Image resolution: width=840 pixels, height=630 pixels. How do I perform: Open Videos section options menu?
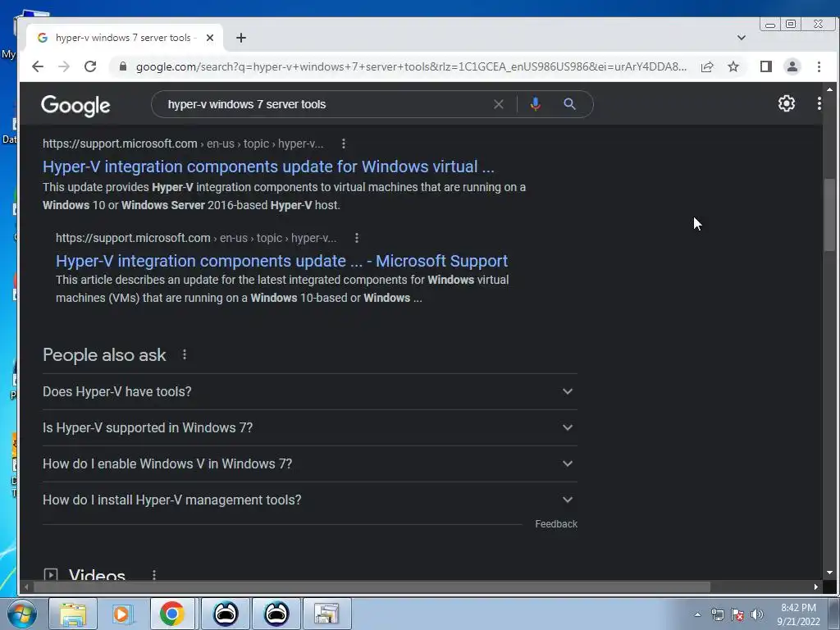(x=154, y=575)
